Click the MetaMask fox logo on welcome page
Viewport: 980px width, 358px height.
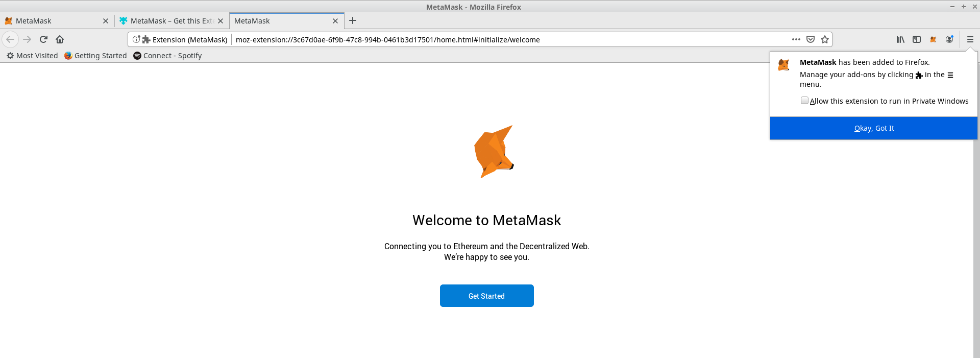tap(494, 152)
